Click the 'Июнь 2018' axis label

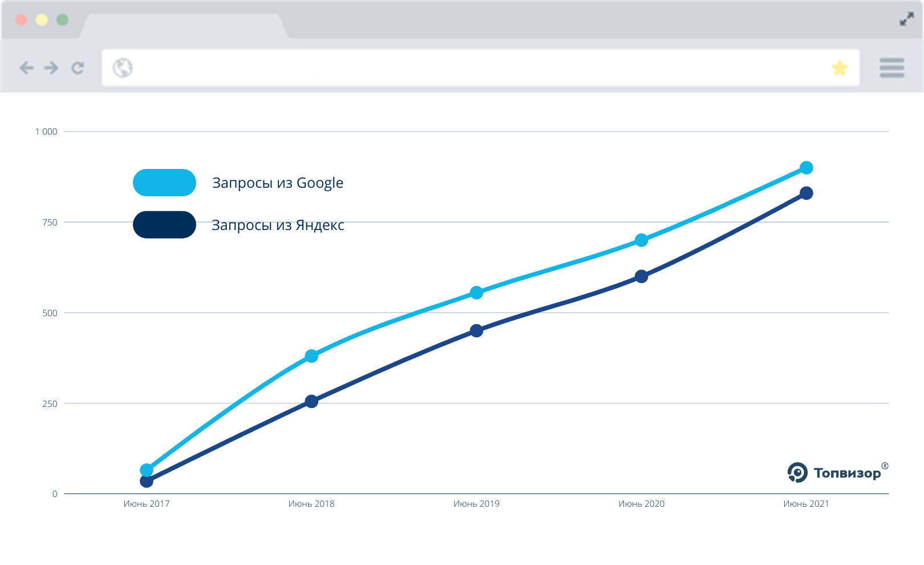click(x=311, y=503)
